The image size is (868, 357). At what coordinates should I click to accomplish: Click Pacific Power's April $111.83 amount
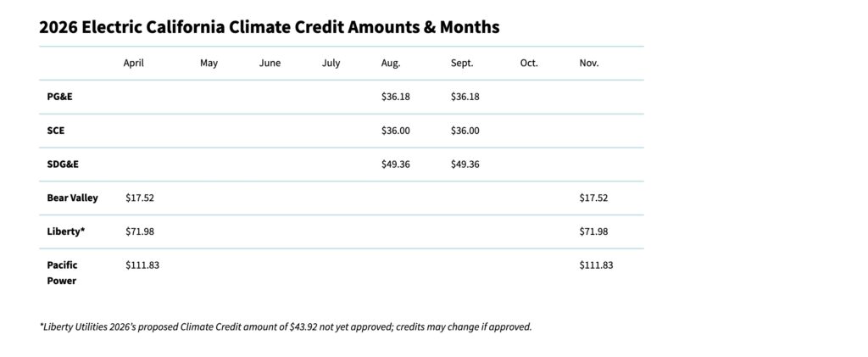(x=142, y=265)
